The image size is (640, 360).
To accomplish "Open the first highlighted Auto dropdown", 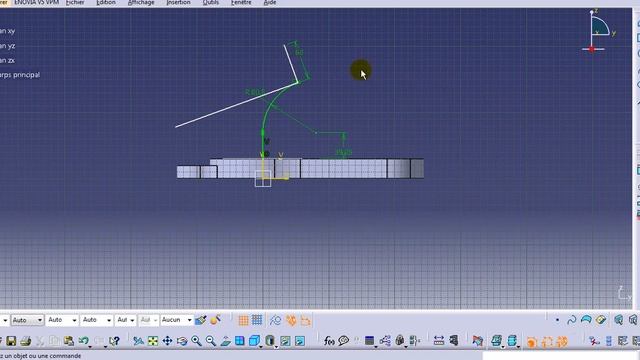I will 27,320.
